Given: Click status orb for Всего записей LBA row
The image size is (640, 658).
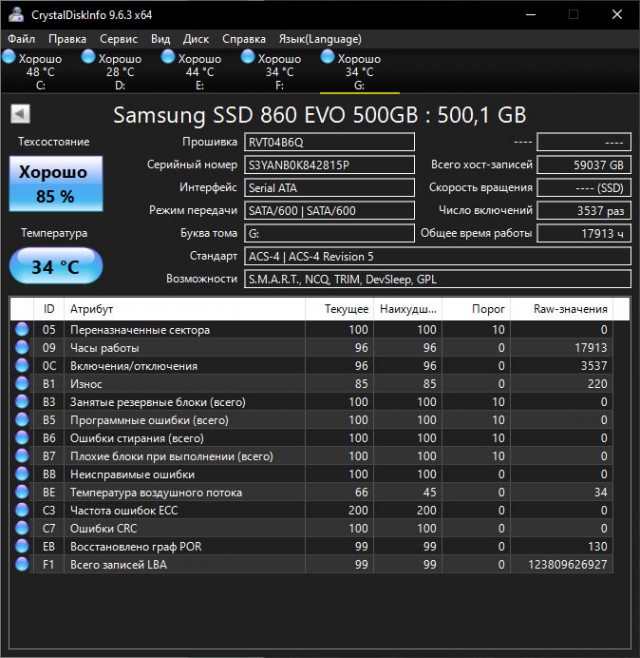Looking at the screenshot, I should click(22, 564).
